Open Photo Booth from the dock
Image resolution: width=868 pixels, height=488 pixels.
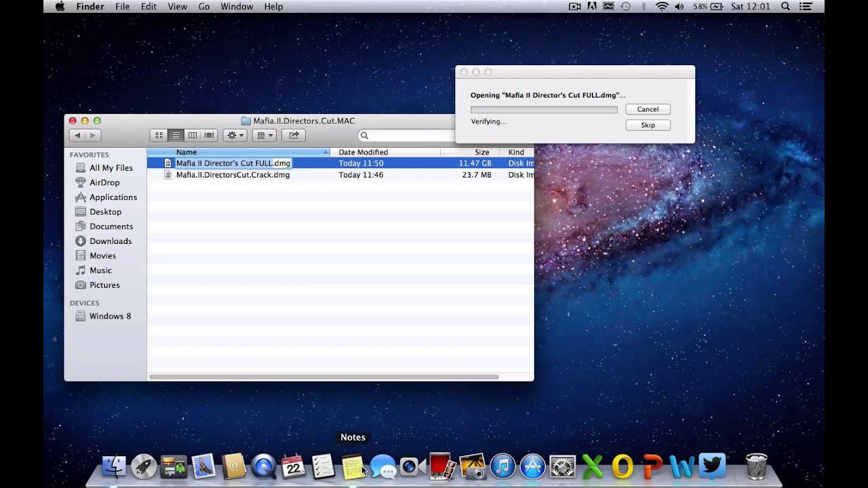[442, 467]
